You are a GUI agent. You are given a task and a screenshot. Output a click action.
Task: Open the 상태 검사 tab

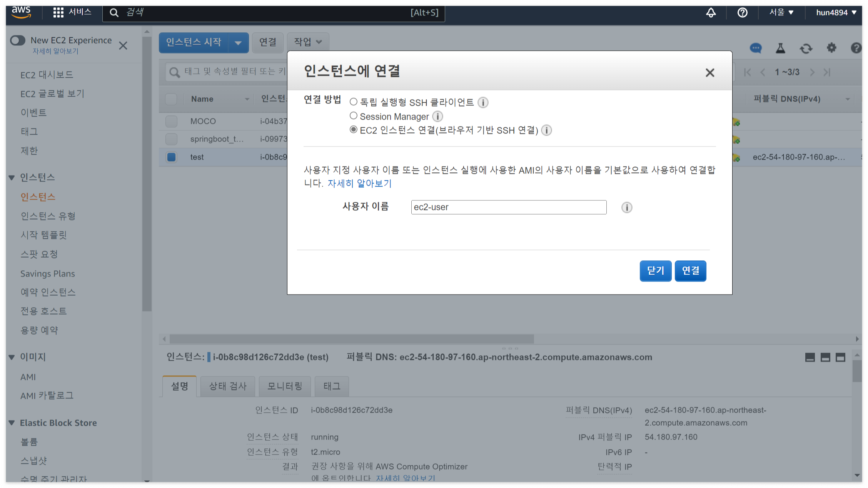[x=227, y=386]
